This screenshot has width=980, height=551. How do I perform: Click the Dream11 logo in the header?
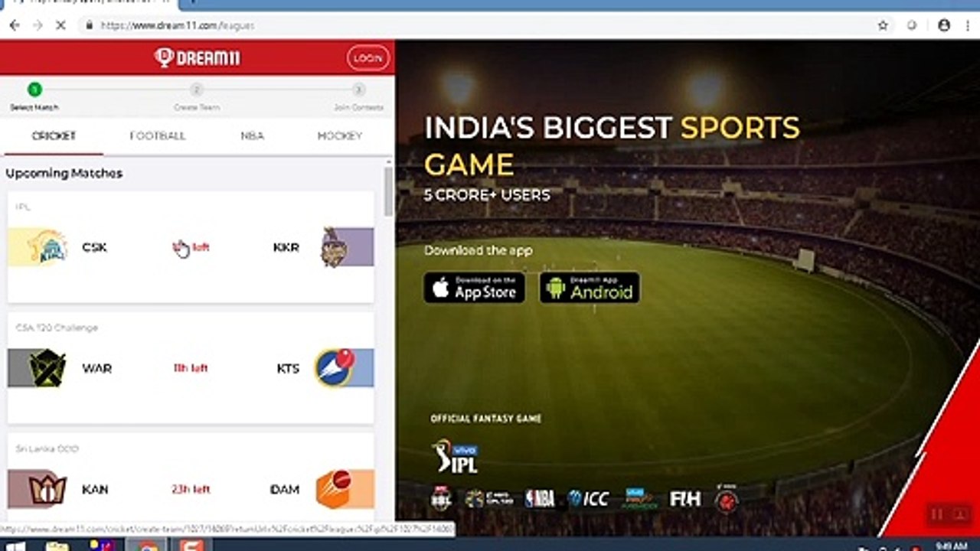197,57
